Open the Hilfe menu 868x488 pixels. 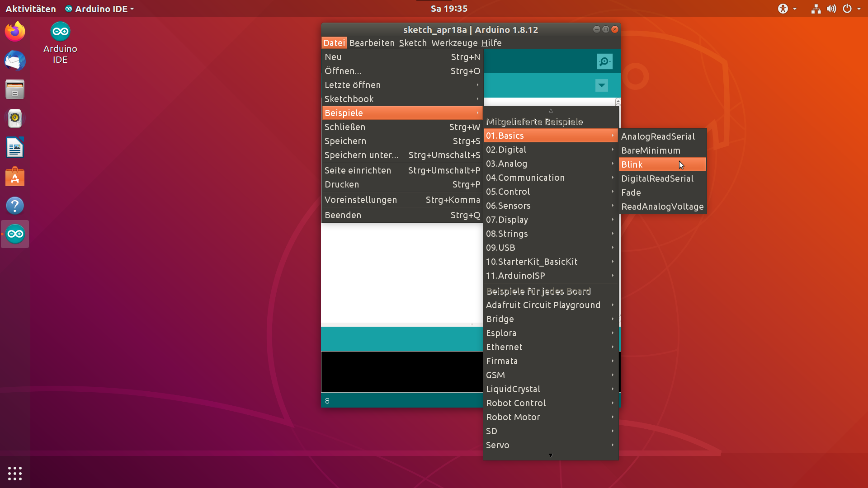click(491, 43)
